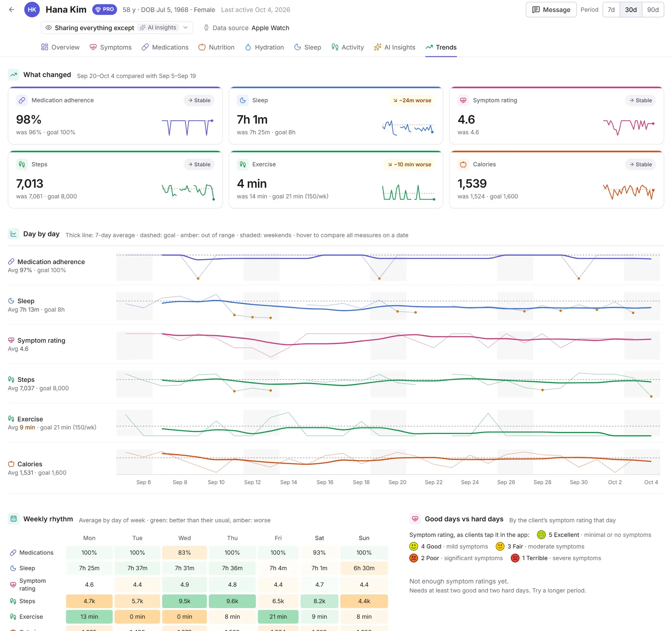672x631 pixels.
Task: Click the Sunday Sleep 6h 30m cell
Action: coord(364,568)
